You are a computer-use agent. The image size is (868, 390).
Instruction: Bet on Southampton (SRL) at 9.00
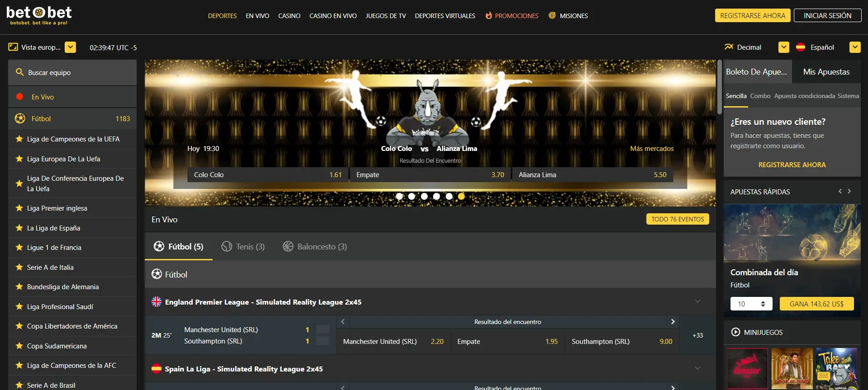coord(622,341)
